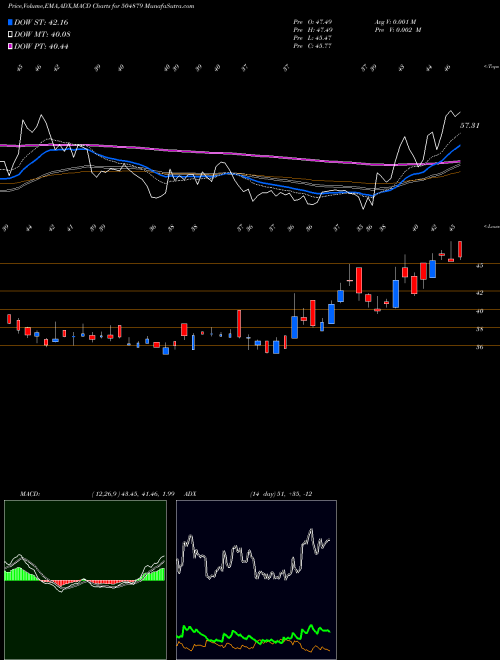Click the 45 price axis label
500x660 pixels.
pos(479,266)
